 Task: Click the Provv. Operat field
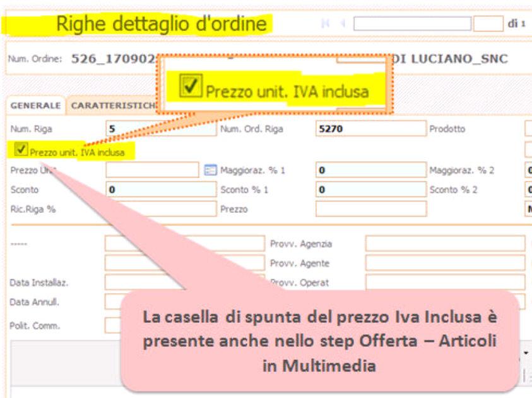444,282
